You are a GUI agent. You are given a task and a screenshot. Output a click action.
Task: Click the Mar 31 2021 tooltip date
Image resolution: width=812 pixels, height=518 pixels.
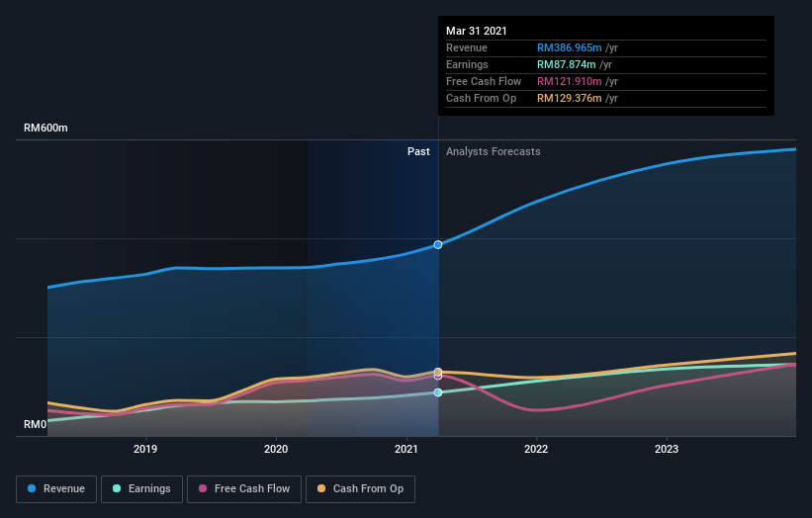pyautogui.click(x=477, y=31)
